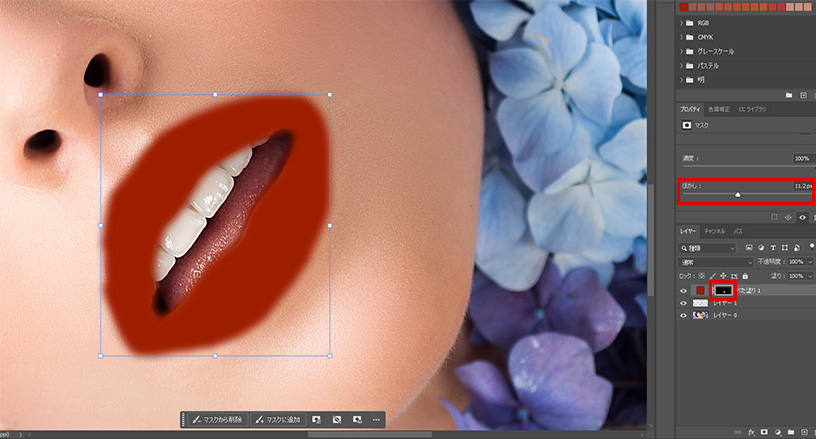Expand the グレースケール swatch folder
The image size is (816, 439).
[x=683, y=50]
